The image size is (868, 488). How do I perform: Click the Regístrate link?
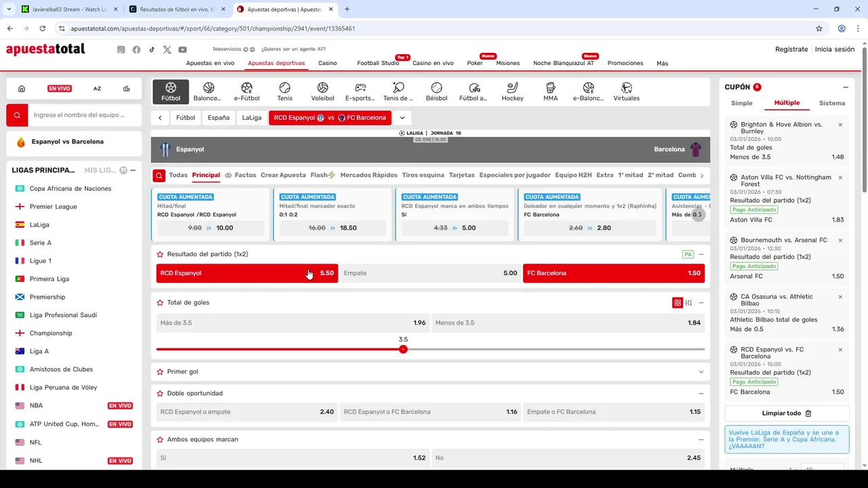pos(791,49)
